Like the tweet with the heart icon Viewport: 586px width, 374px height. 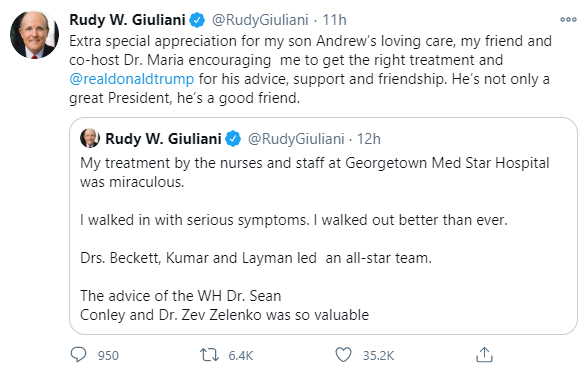[343, 355]
